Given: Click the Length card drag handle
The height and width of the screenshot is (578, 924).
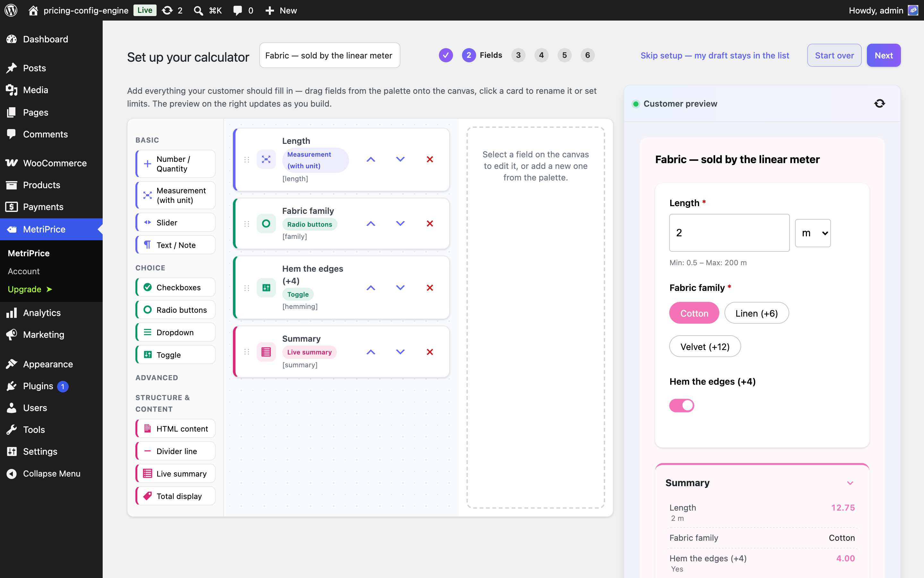Looking at the screenshot, I should [x=247, y=159].
